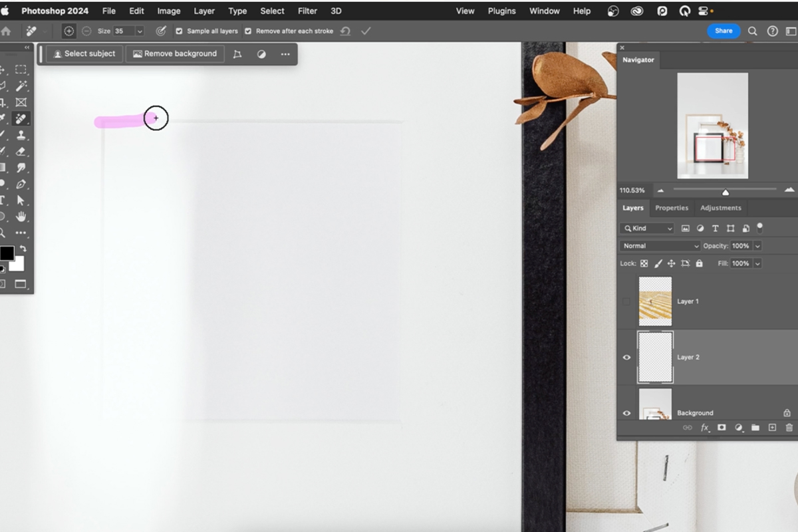The width and height of the screenshot is (798, 532).
Task: Delete the selected layer with trash icon
Action: coord(789,428)
